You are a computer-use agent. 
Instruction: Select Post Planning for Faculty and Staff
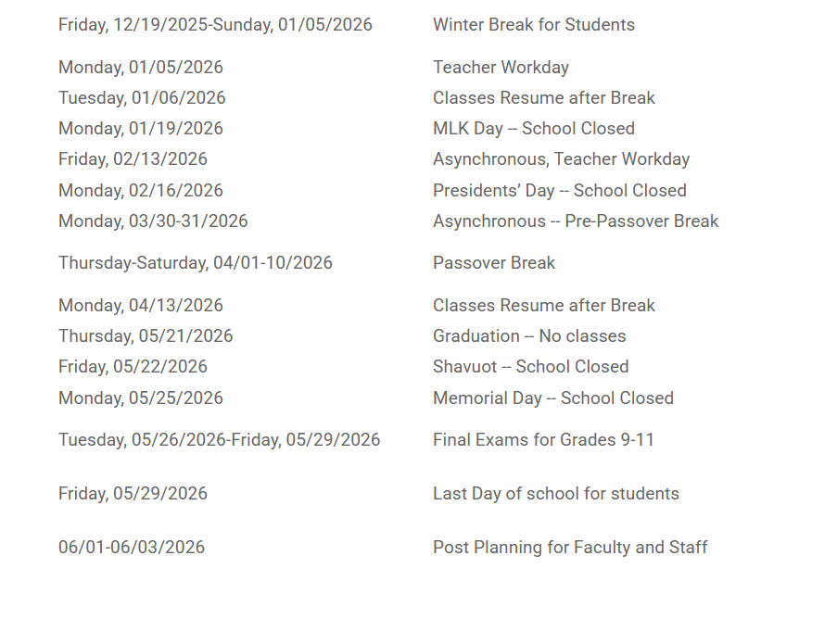(x=569, y=548)
